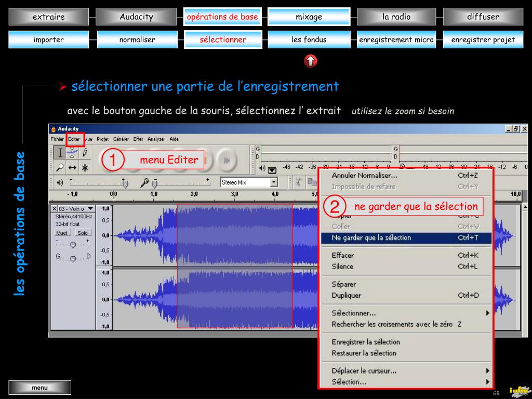Screen dimensions: 532x399
Task: Toggle the Muet button on the track
Action: point(62,233)
